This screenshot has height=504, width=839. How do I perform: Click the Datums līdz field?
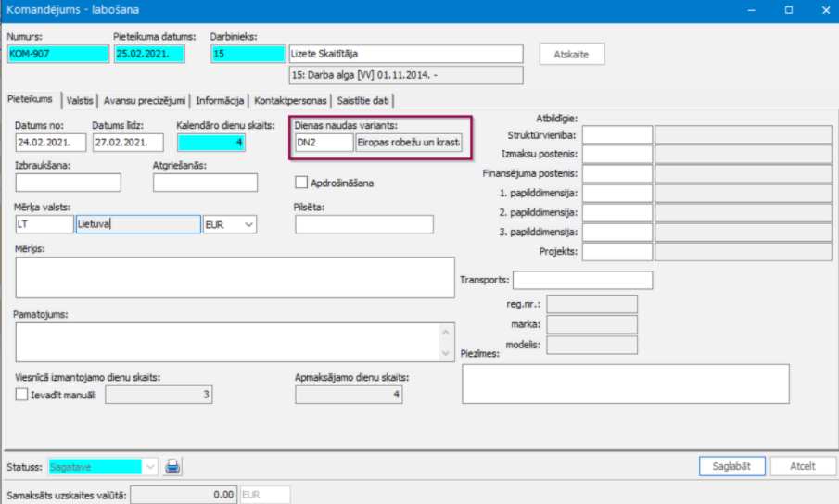coord(128,143)
